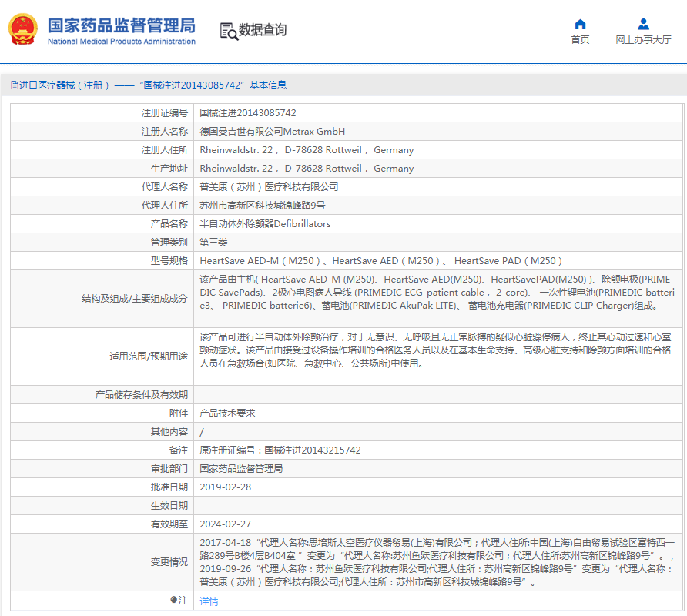Viewport: 687px width, 616px height.
Task: Click the 首页 text link
Action: 580,40
